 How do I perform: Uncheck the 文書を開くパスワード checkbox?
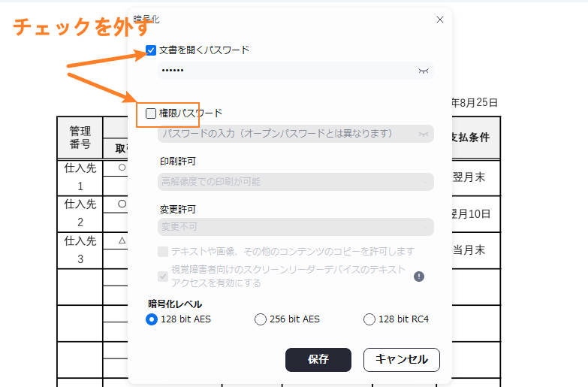click(151, 50)
